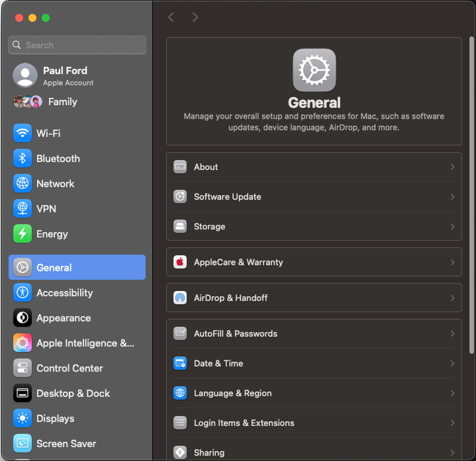Image resolution: width=476 pixels, height=461 pixels.
Task: Expand Language & Region chevron
Action: click(452, 393)
